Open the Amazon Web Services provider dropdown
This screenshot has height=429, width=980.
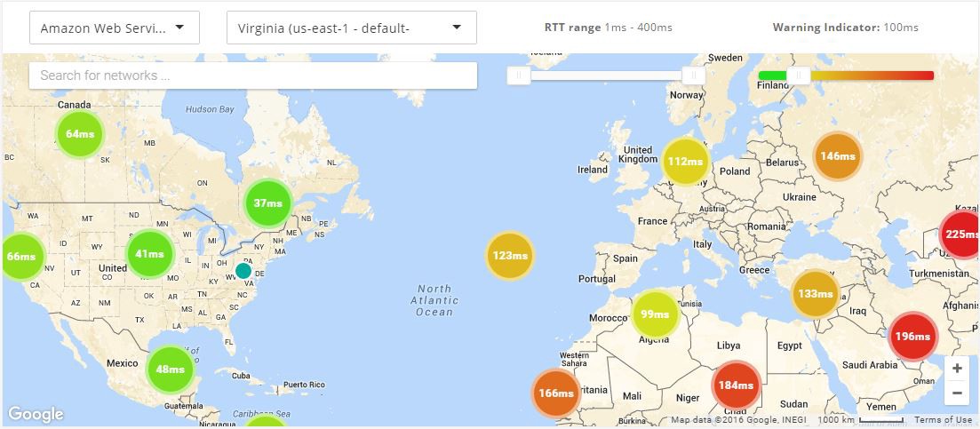point(115,28)
